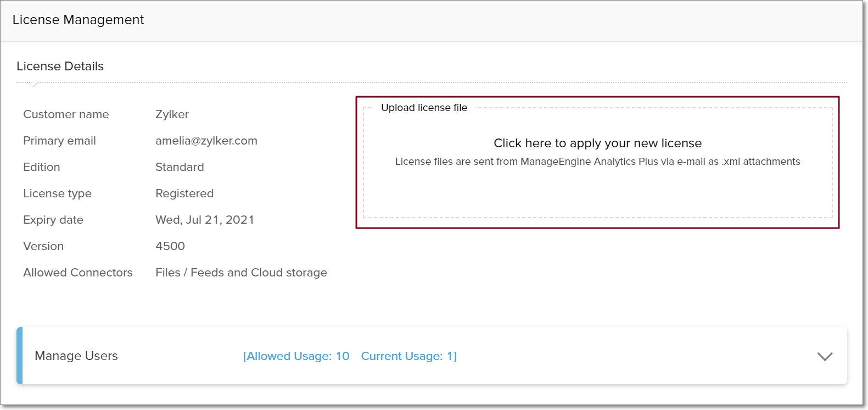Select the Current Usage: 1 link
The image size is (868, 410).
click(x=408, y=356)
